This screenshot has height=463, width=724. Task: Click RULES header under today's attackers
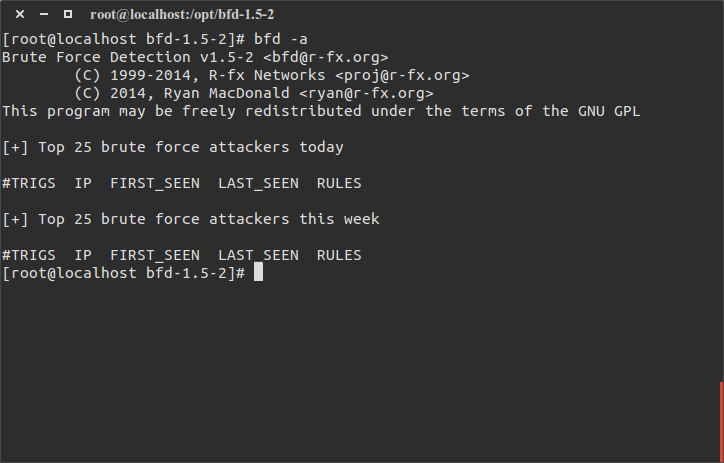point(339,183)
